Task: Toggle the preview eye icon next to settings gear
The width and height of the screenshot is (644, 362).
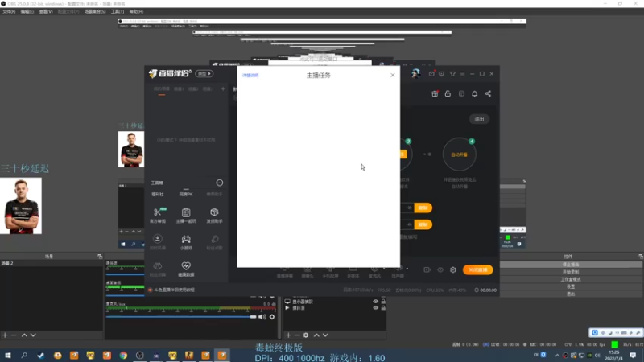Action: point(440,269)
